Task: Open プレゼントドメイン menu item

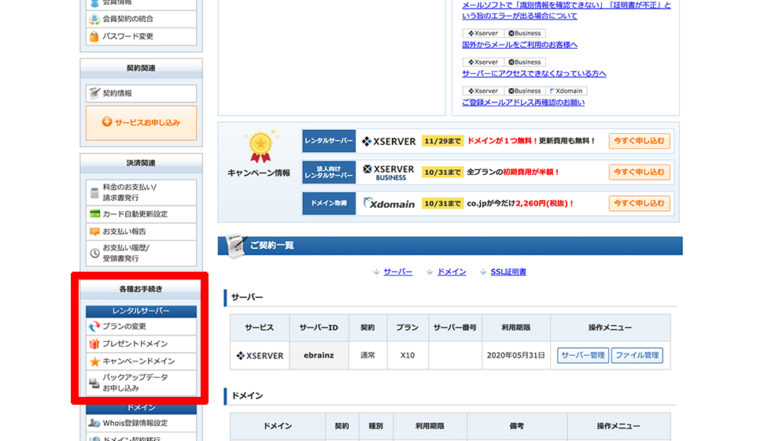Action: click(x=141, y=344)
